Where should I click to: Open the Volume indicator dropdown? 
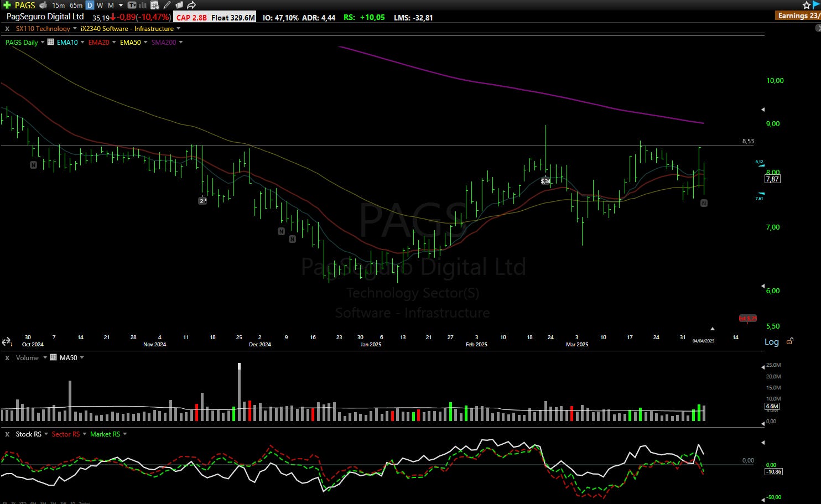[x=45, y=357]
